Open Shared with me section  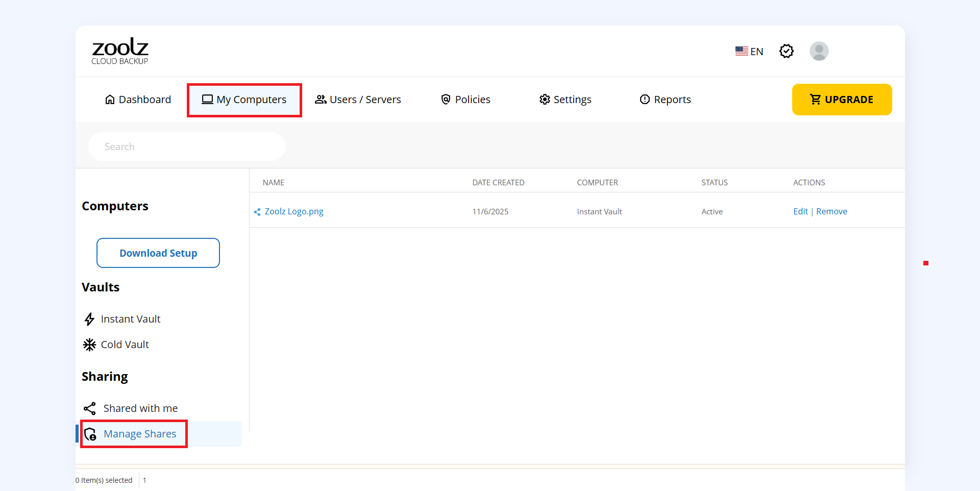click(140, 408)
